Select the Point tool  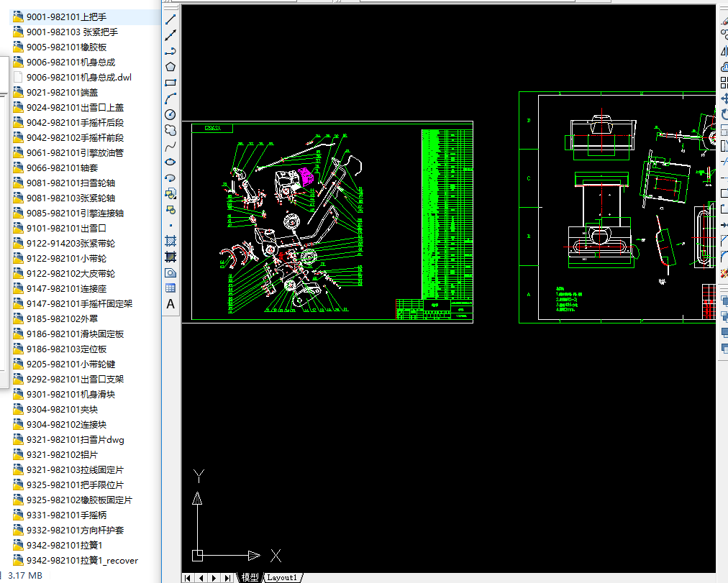point(170,226)
